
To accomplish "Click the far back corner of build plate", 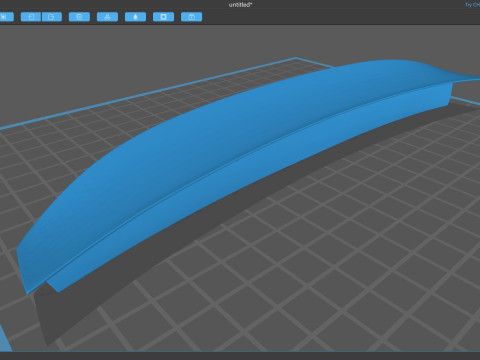I will [x=296, y=59].
